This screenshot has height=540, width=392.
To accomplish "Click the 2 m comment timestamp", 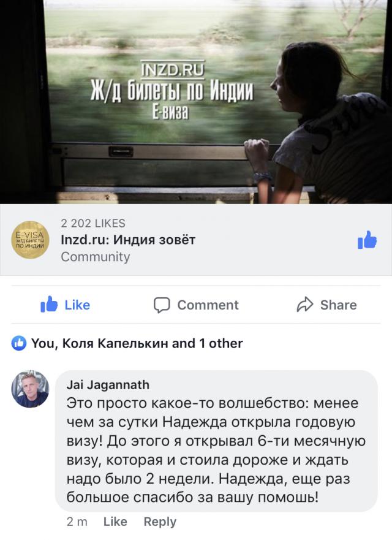I will click(77, 522).
